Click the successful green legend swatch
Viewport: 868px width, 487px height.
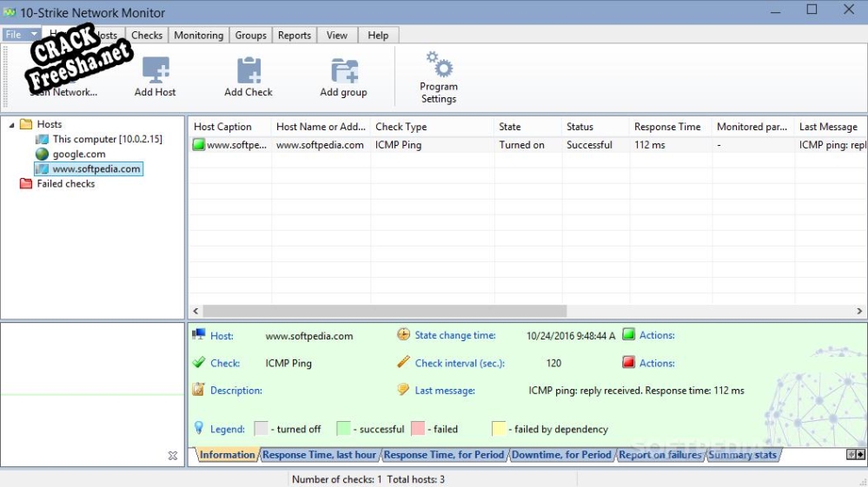coord(343,429)
